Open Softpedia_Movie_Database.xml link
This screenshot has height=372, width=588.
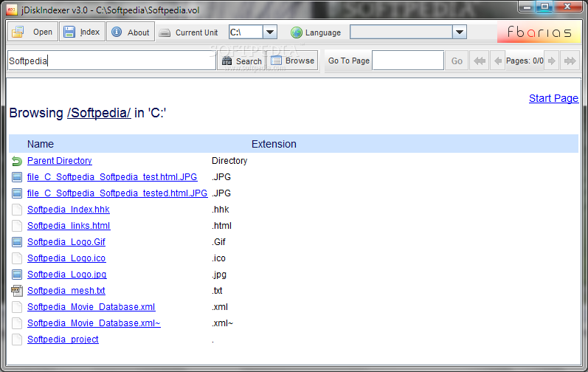pyautogui.click(x=91, y=307)
